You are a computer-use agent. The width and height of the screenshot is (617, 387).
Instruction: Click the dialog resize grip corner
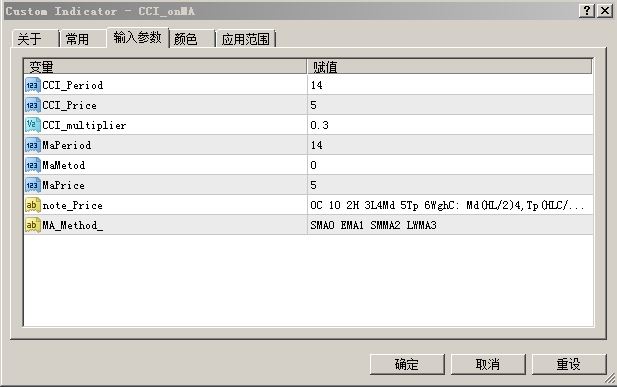pos(610,379)
